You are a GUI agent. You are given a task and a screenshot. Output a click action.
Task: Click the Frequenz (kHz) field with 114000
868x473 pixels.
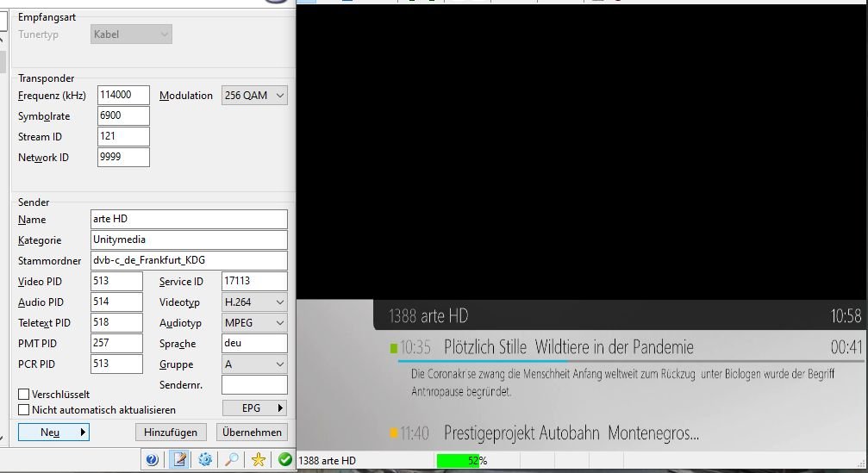tap(123, 95)
